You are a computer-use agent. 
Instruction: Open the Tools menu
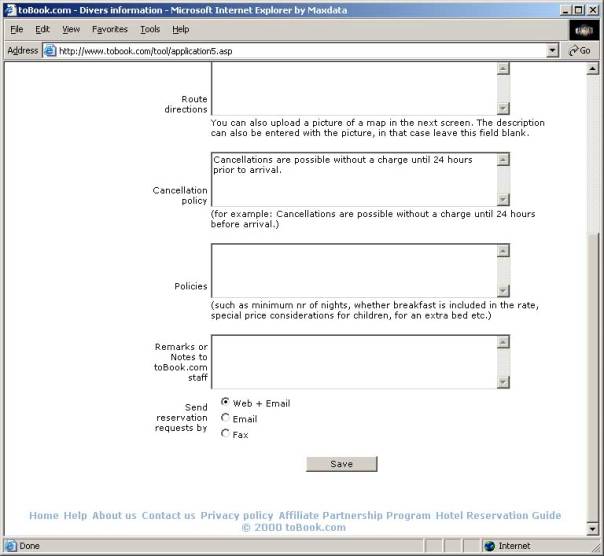150,30
